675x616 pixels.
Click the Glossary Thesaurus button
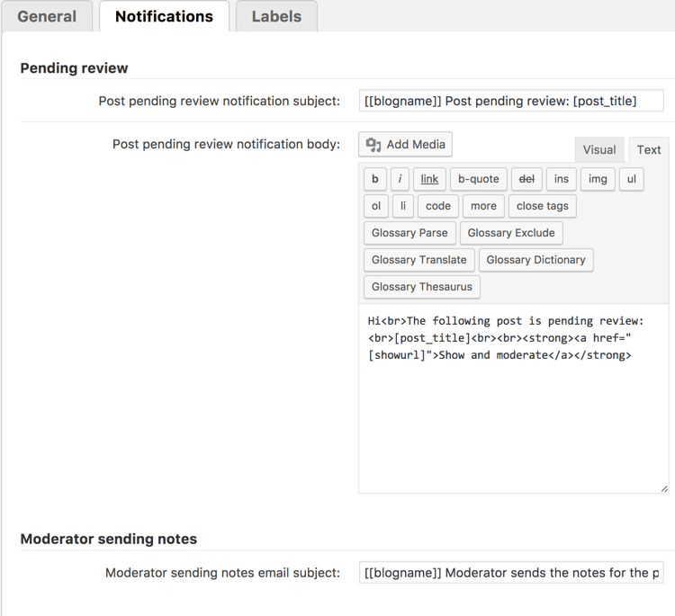421,287
